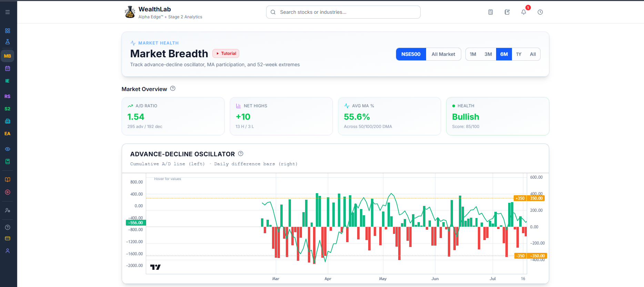Click the help icon beside Market Overview

[x=173, y=88]
